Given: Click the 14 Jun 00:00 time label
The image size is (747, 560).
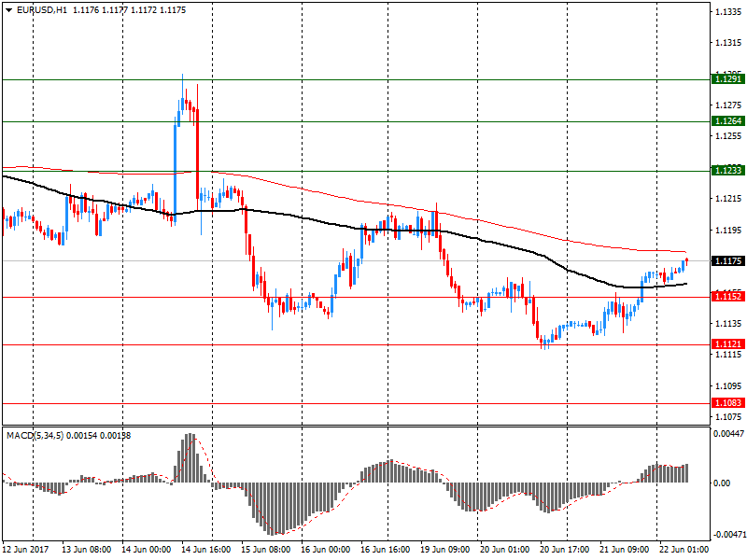Looking at the screenshot, I should coord(146,549).
